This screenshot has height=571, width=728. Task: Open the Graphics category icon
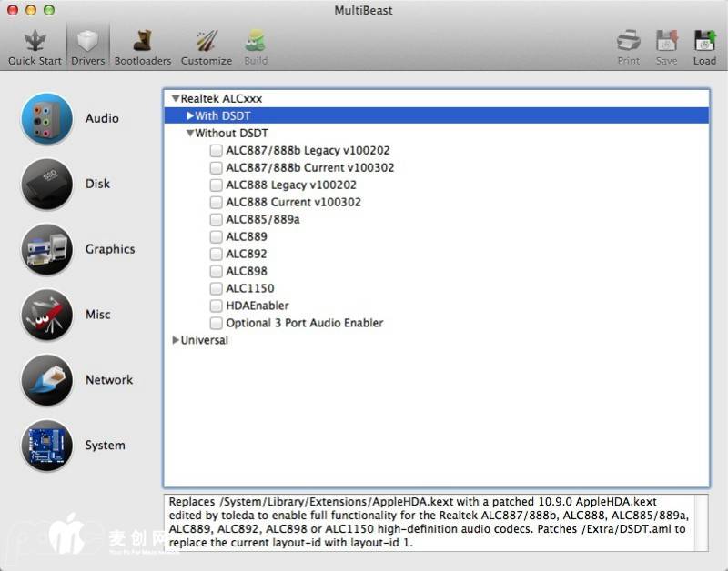[x=46, y=250]
